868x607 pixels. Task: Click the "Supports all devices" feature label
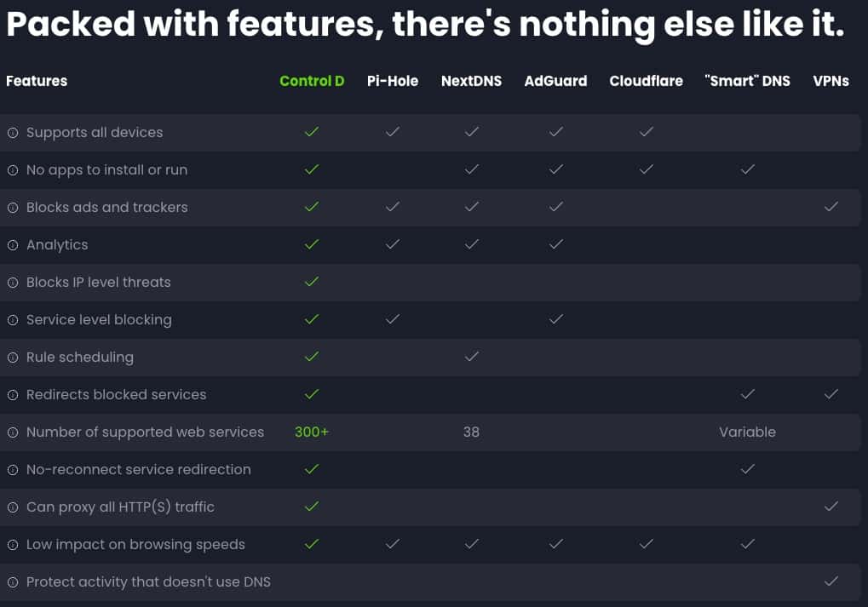pyautogui.click(x=95, y=132)
